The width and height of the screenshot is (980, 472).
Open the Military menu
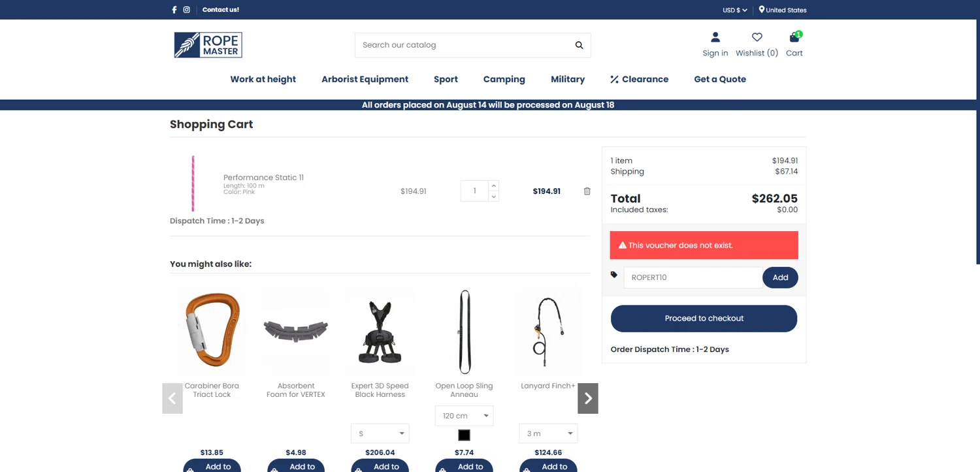(x=567, y=79)
